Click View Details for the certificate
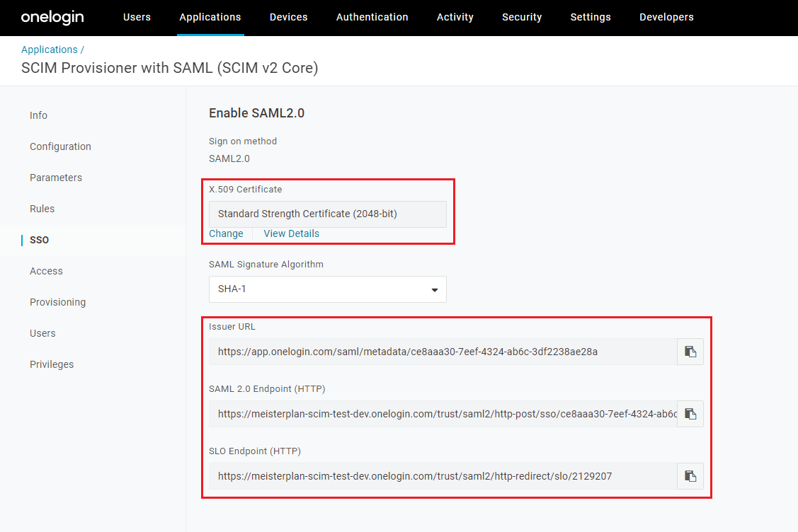Image resolution: width=798 pixels, height=532 pixels. click(x=292, y=233)
